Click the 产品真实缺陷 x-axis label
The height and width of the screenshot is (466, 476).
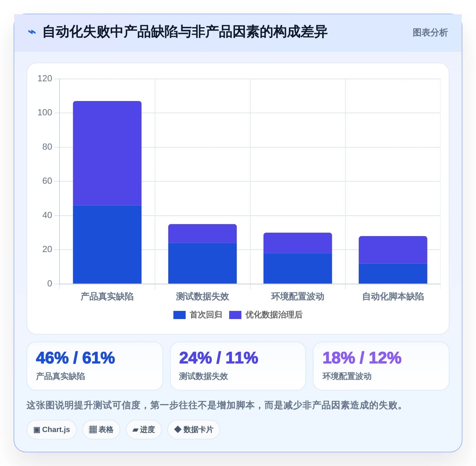point(107,297)
